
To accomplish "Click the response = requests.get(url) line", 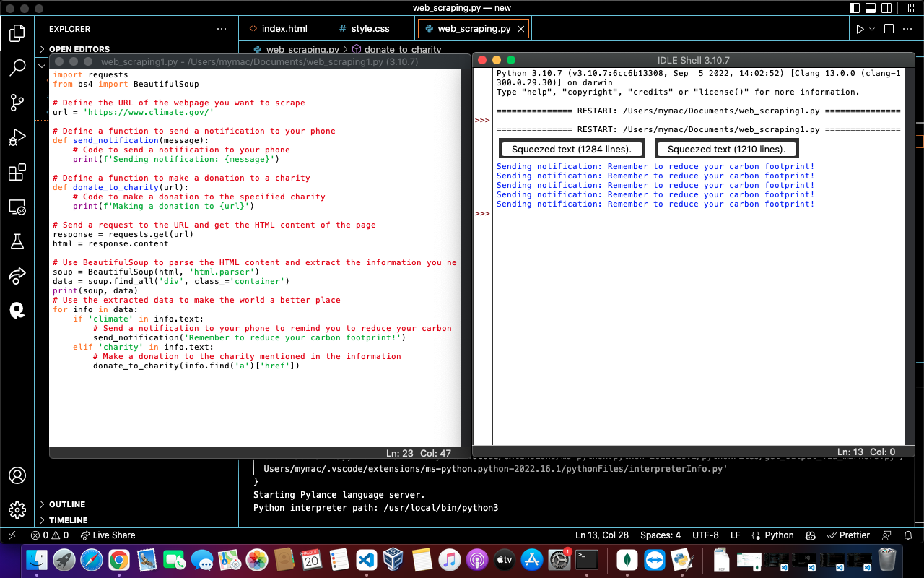I will pyautogui.click(x=123, y=234).
